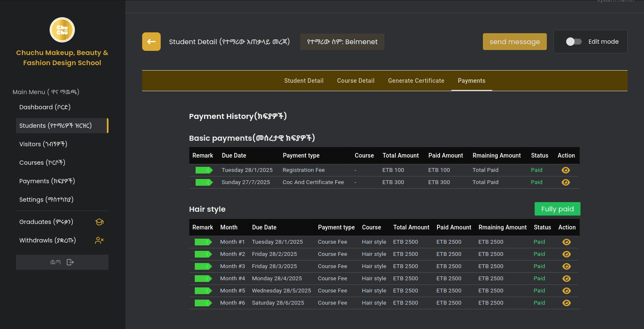
Task: Open Students menu item
Action: point(62,126)
